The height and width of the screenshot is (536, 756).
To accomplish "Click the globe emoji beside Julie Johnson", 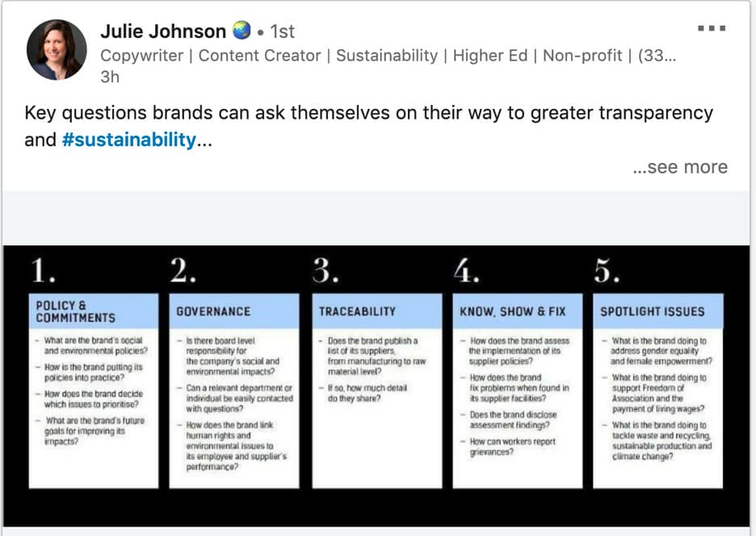I will [x=241, y=31].
